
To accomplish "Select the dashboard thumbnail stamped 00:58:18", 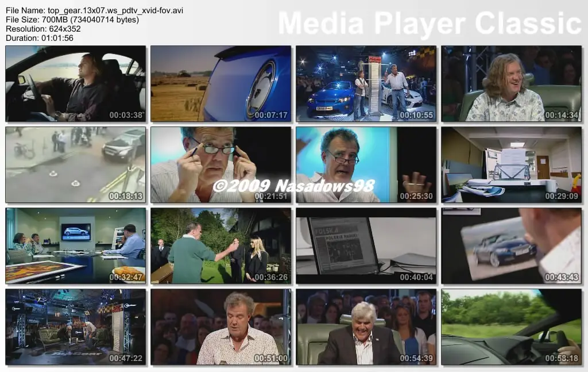I will click(512, 327).
